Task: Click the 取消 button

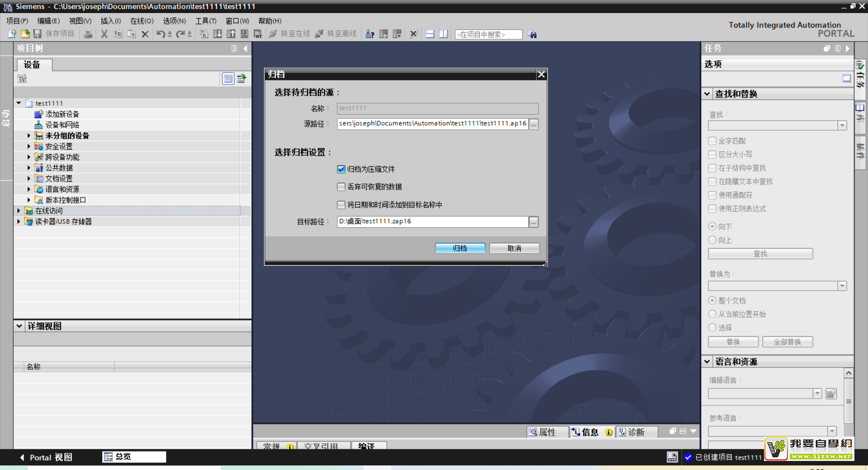Action: 514,248
